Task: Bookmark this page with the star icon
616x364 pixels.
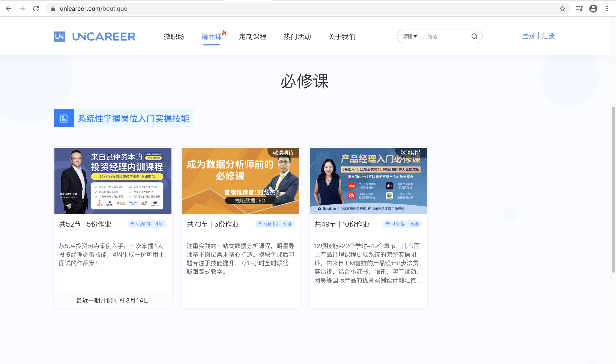Action: coord(562,9)
